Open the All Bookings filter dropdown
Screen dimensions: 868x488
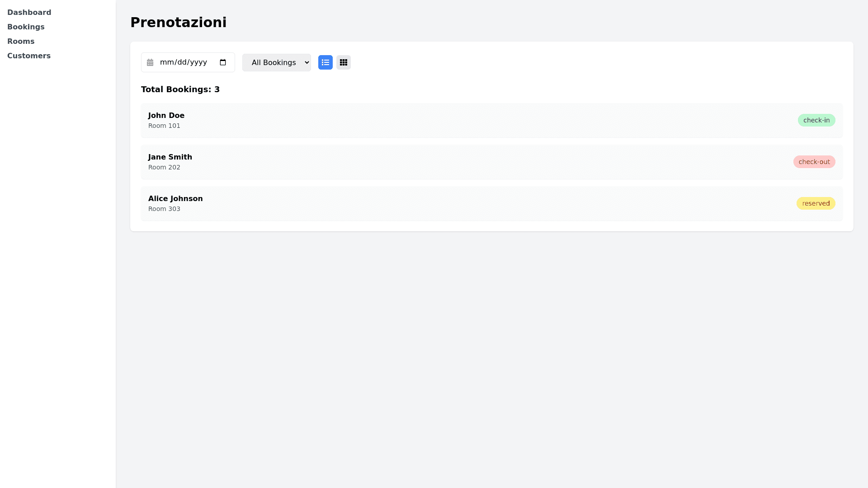pos(276,62)
